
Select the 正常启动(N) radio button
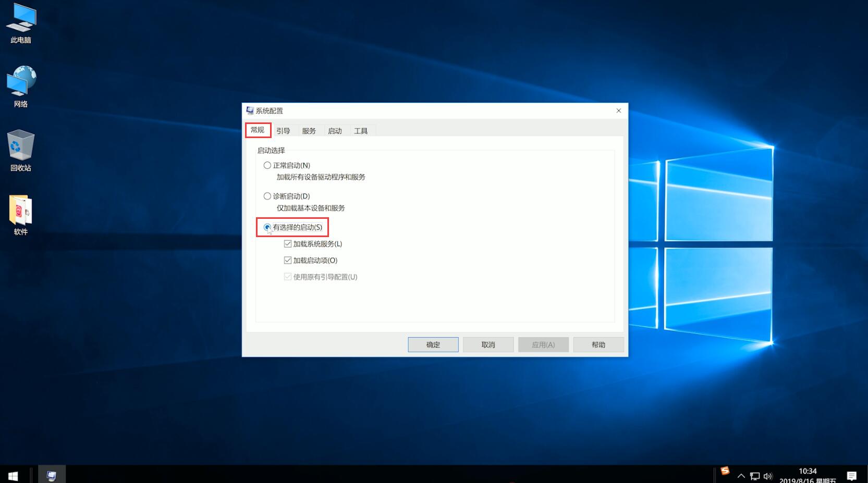(x=267, y=165)
